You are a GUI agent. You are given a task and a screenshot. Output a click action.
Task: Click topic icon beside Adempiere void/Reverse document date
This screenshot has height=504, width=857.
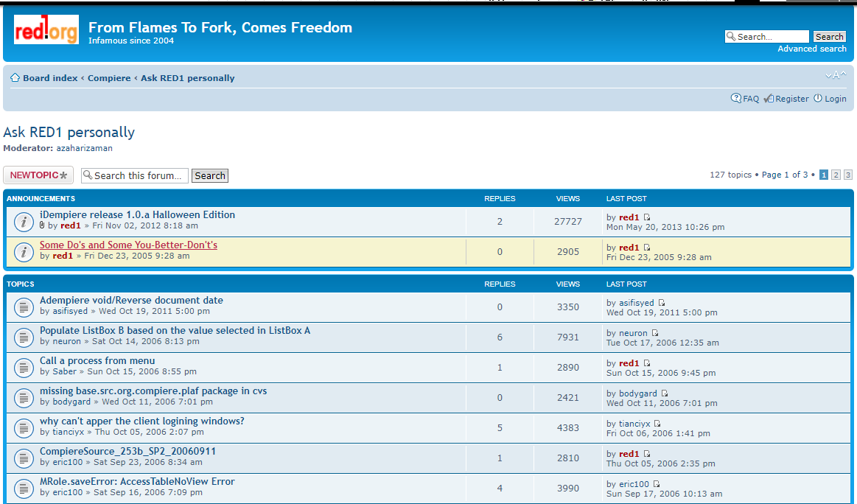coord(24,307)
